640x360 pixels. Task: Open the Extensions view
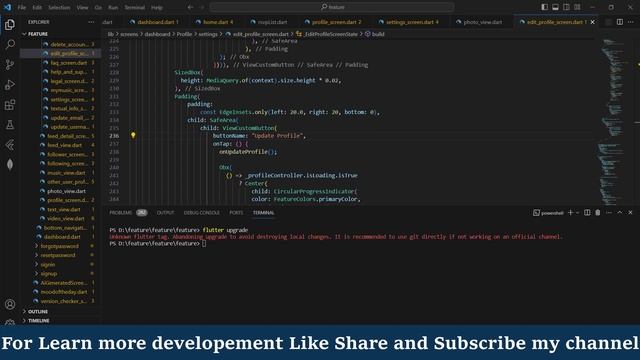click(x=10, y=105)
